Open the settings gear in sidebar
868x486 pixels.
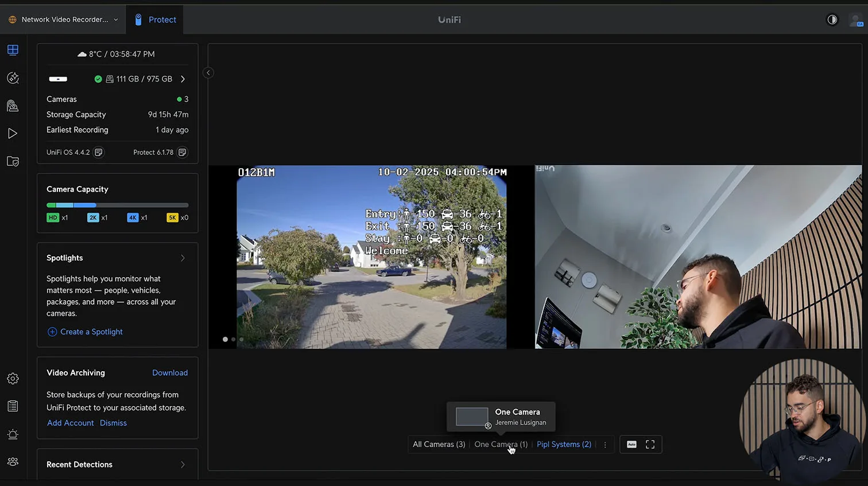(x=13, y=379)
